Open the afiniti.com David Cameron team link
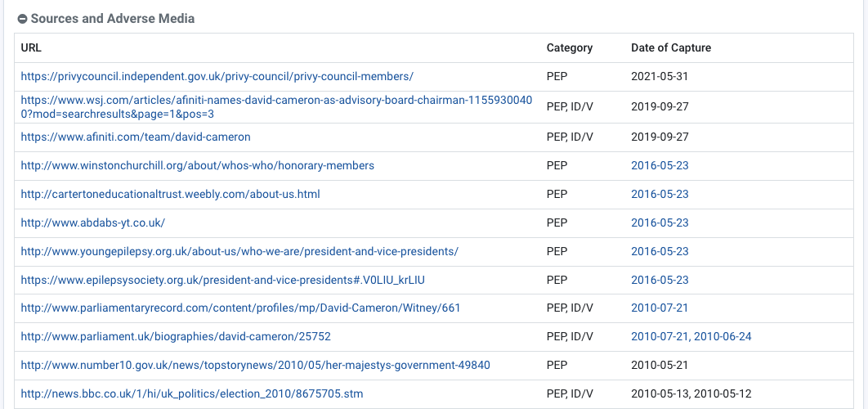Screen dimensions: 868x409 [136, 137]
